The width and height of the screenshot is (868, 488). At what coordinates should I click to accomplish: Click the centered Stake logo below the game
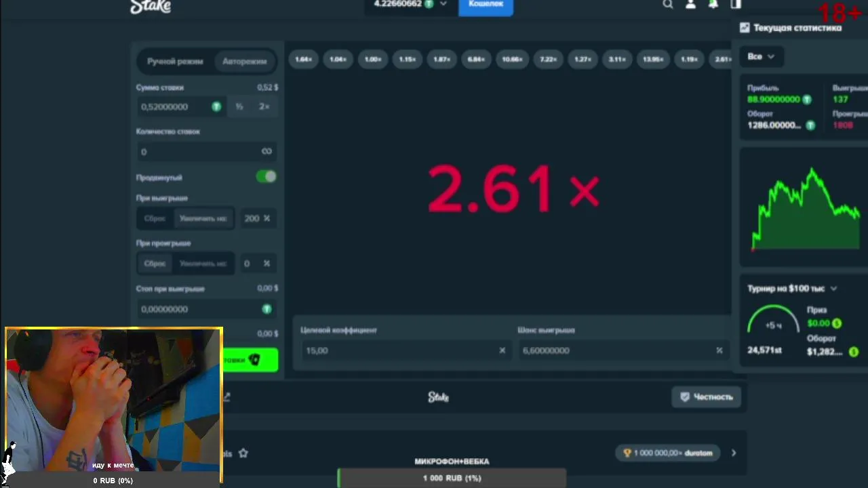click(438, 397)
